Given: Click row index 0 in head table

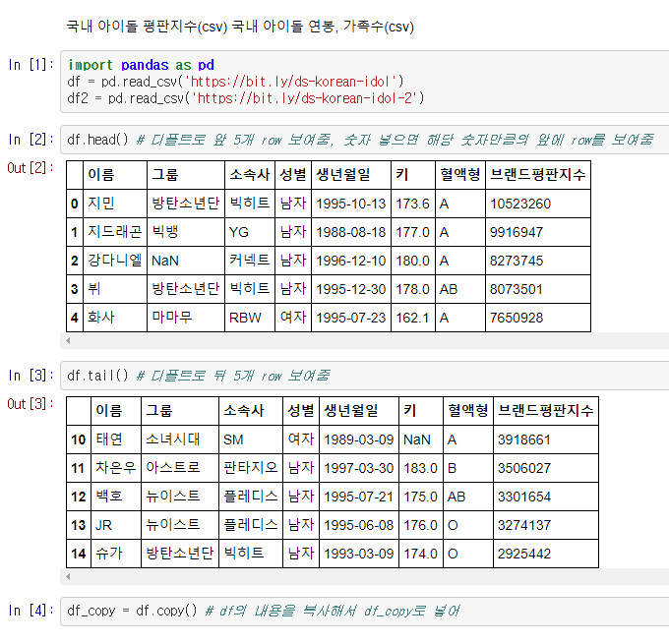Looking at the screenshot, I should pos(75,204).
